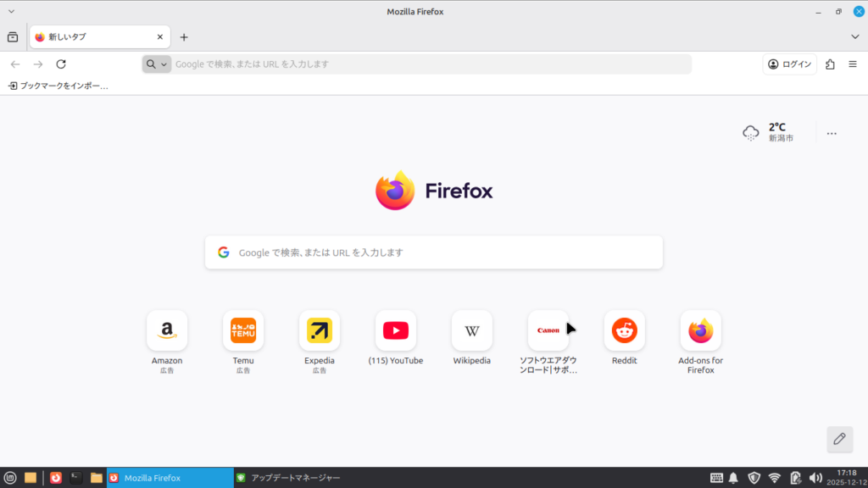Click the pencil customize page icon
The width and height of the screenshot is (868, 488).
pyautogui.click(x=839, y=438)
